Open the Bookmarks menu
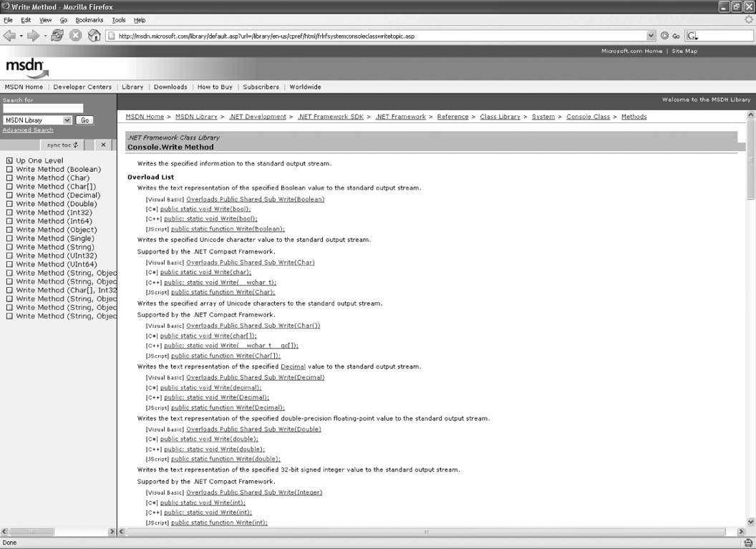The height and width of the screenshot is (549, 756). point(89,20)
